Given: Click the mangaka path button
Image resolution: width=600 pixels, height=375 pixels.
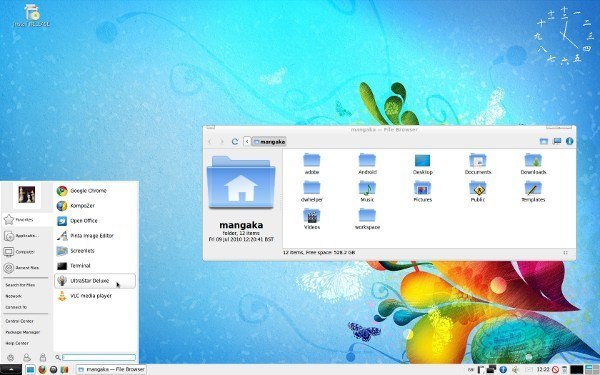Looking at the screenshot, I should [269, 142].
